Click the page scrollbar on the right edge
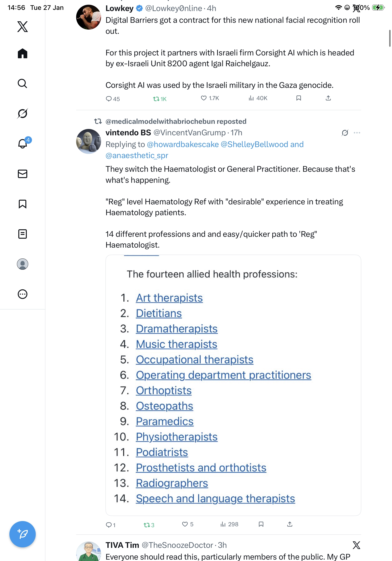 [x=390, y=38]
